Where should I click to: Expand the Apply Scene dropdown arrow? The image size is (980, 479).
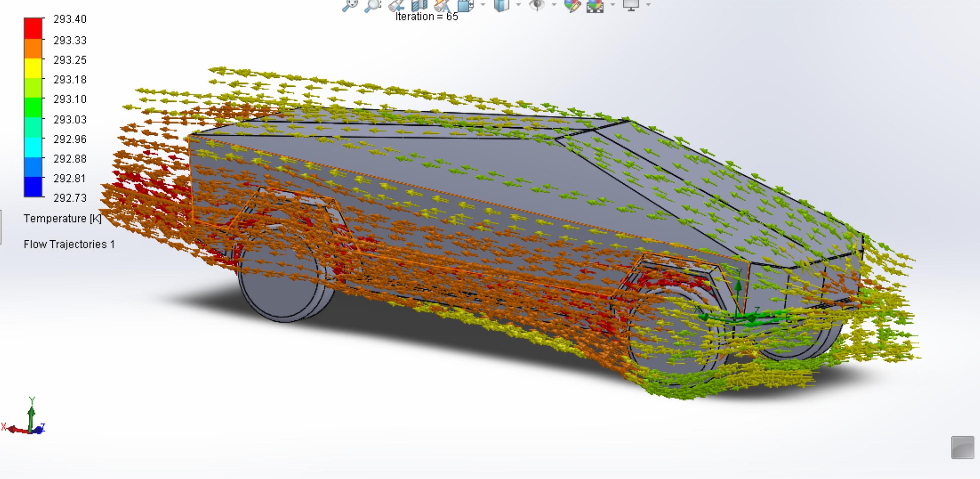click(613, 5)
